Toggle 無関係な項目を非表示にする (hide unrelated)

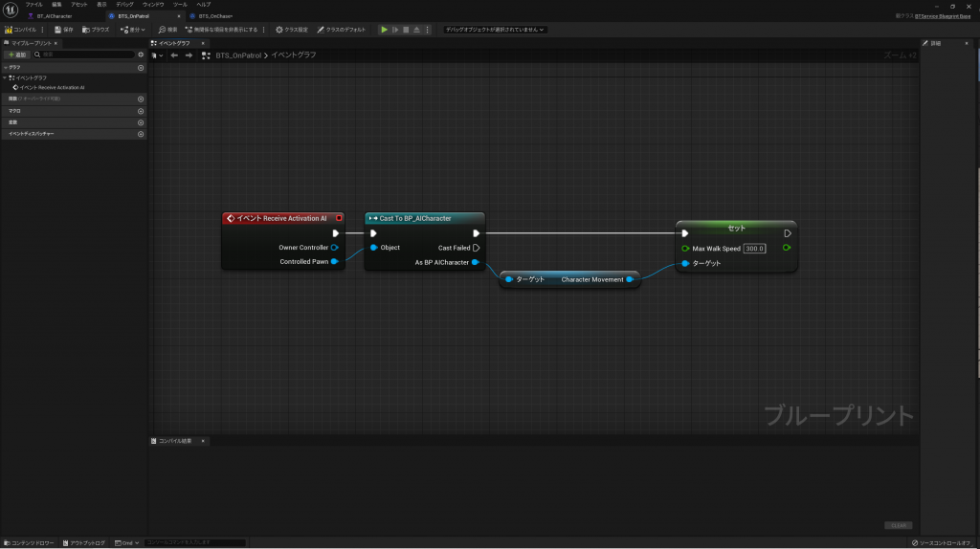222,30
